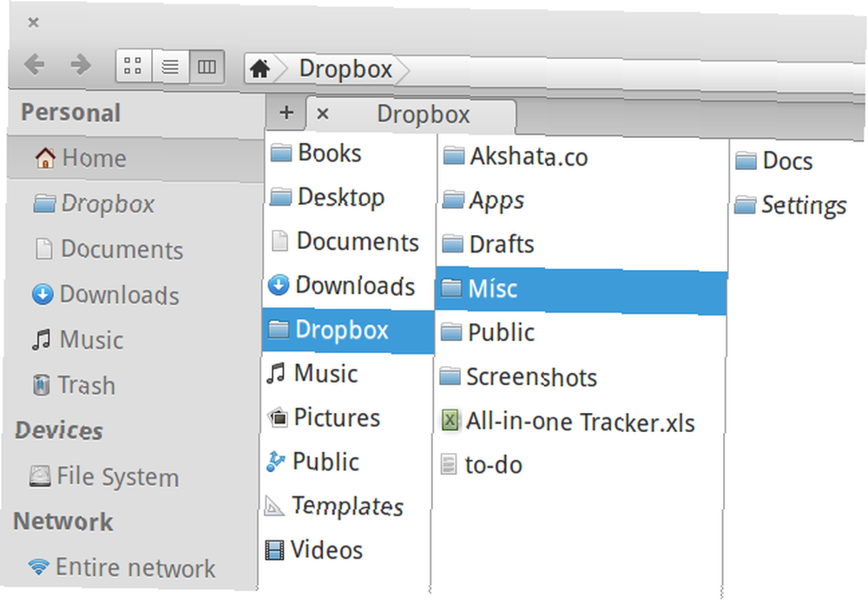Select the All-in-one Tracker.xls file
Screen dimensions: 868x603
click(x=579, y=422)
